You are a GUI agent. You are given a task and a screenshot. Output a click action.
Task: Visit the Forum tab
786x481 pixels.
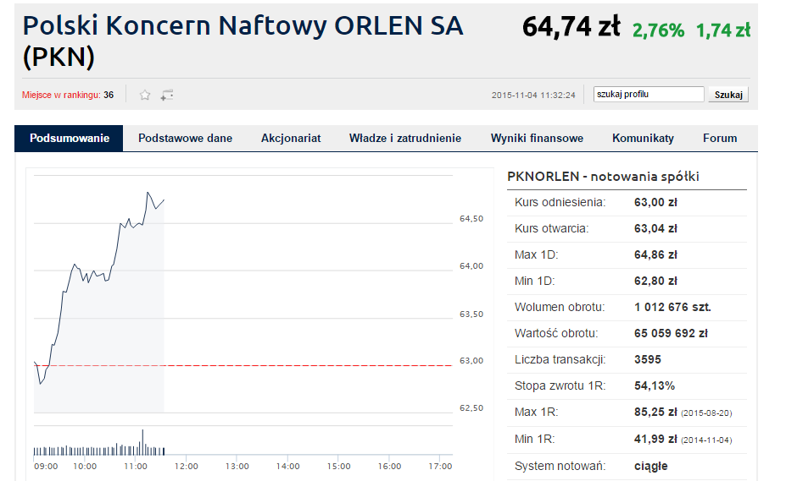pyautogui.click(x=720, y=138)
